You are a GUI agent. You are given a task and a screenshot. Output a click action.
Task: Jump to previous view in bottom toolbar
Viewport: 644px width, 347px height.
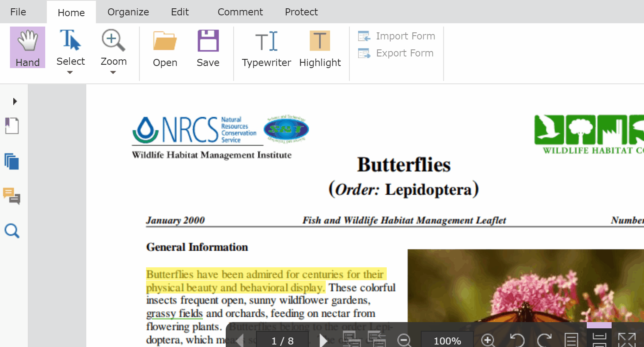(x=351, y=340)
